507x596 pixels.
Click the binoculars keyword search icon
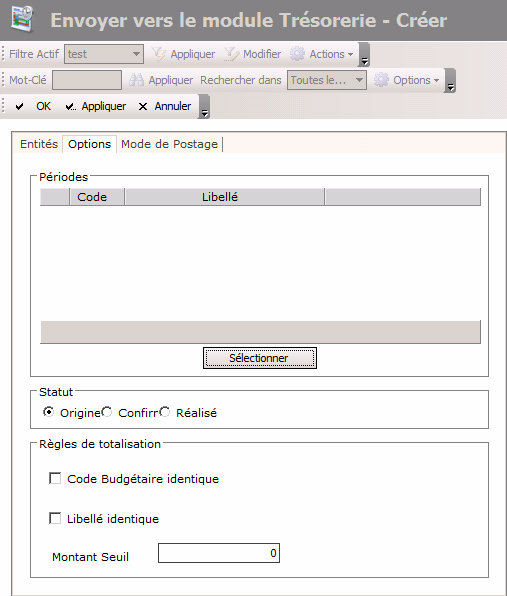136,80
